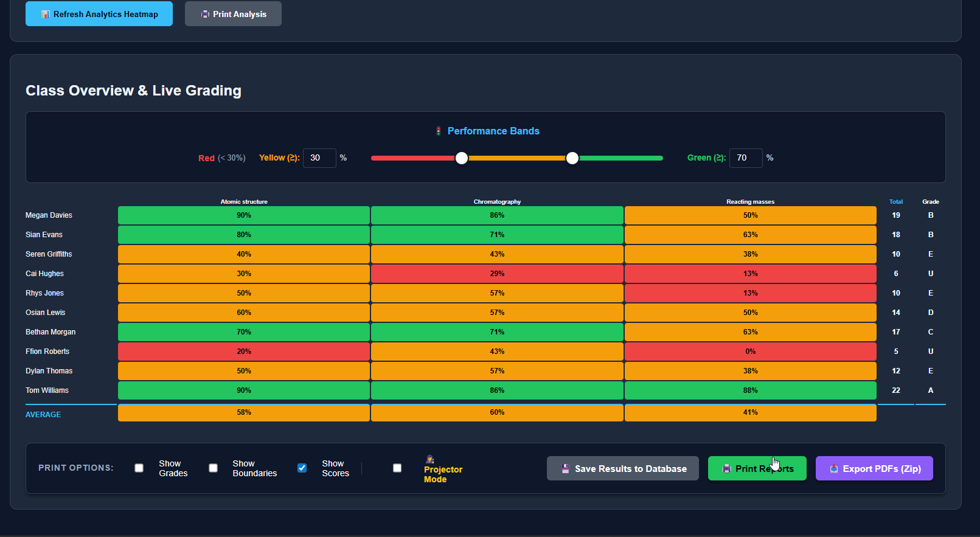This screenshot has width=980, height=537.
Task: Click the floppy disk save icon
Action: [x=565, y=469]
